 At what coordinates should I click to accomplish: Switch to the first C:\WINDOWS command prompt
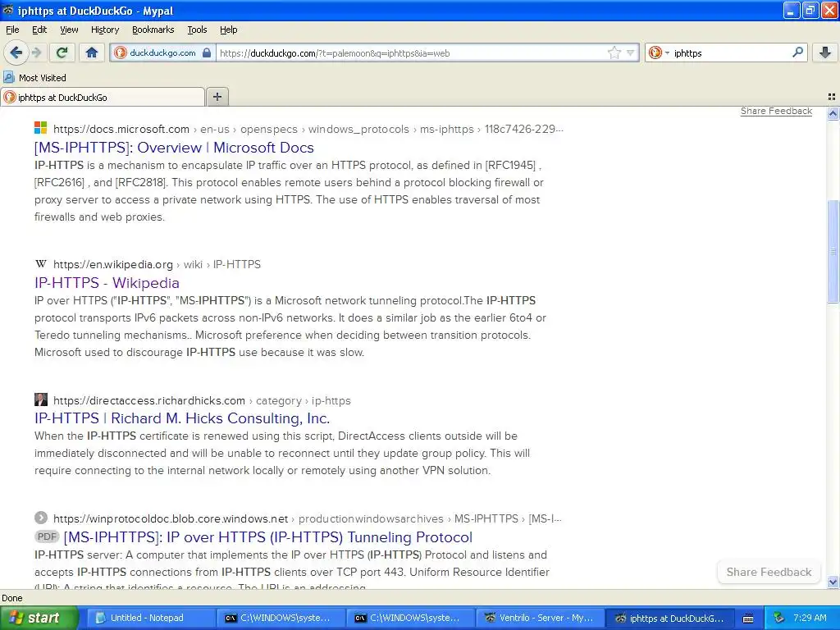point(281,618)
